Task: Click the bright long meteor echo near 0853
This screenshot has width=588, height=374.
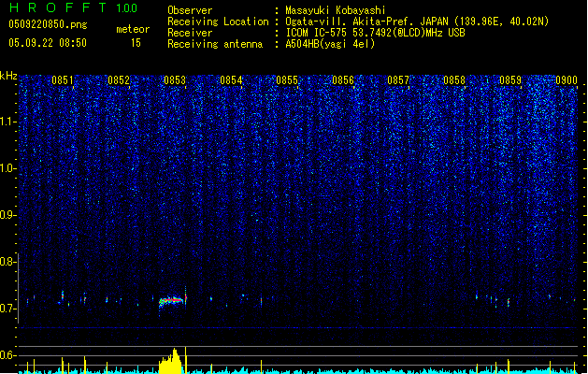Action: coord(172,301)
